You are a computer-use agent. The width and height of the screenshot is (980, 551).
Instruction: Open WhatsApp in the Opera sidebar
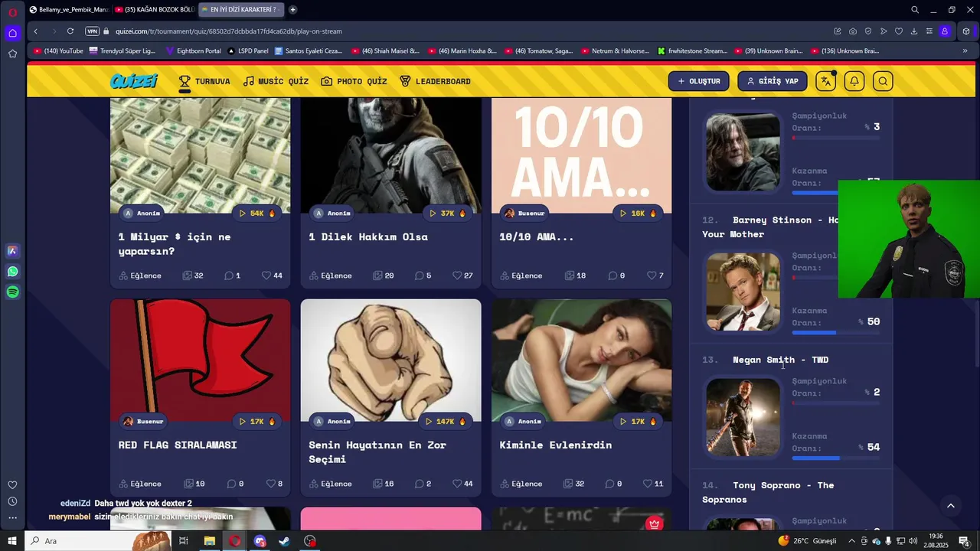pyautogui.click(x=13, y=272)
